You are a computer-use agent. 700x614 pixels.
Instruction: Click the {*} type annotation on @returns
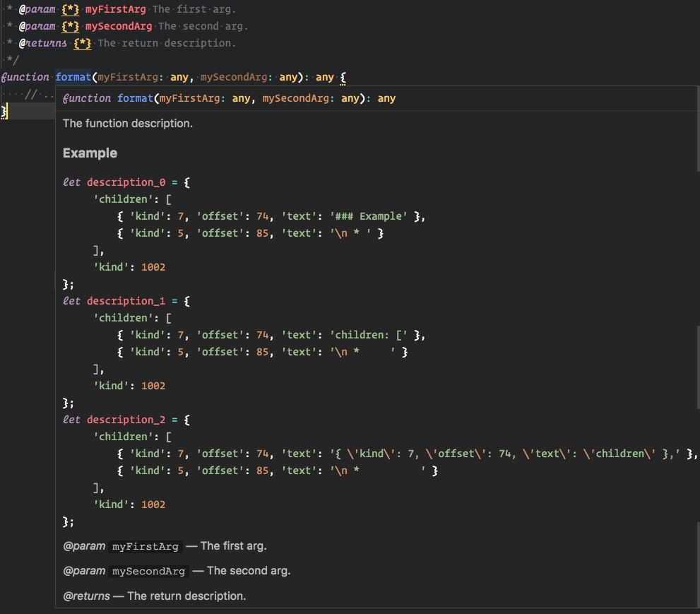tap(82, 43)
